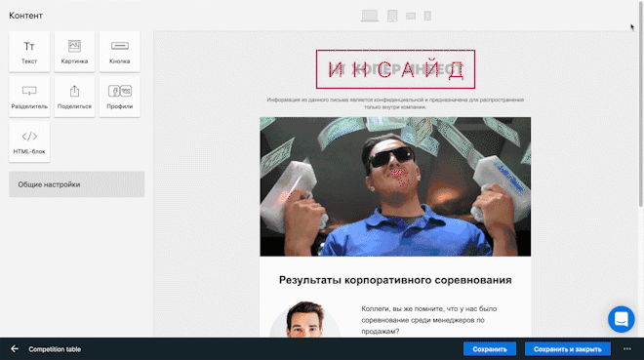Go back using the arrow icon

point(15,349)
